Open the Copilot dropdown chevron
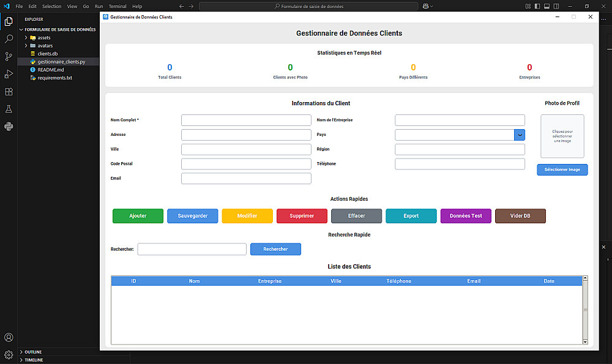This screenshot has width=612, height=364. [431, 6]
